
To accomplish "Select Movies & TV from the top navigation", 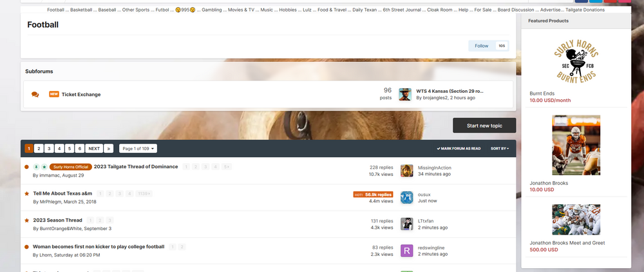I will 241,10.
